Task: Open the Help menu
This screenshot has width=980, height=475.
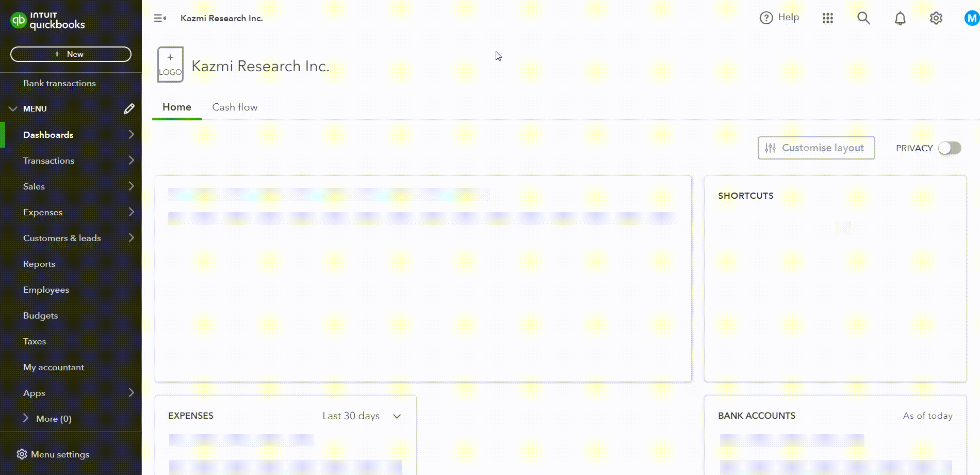Action: coord(779,18)
